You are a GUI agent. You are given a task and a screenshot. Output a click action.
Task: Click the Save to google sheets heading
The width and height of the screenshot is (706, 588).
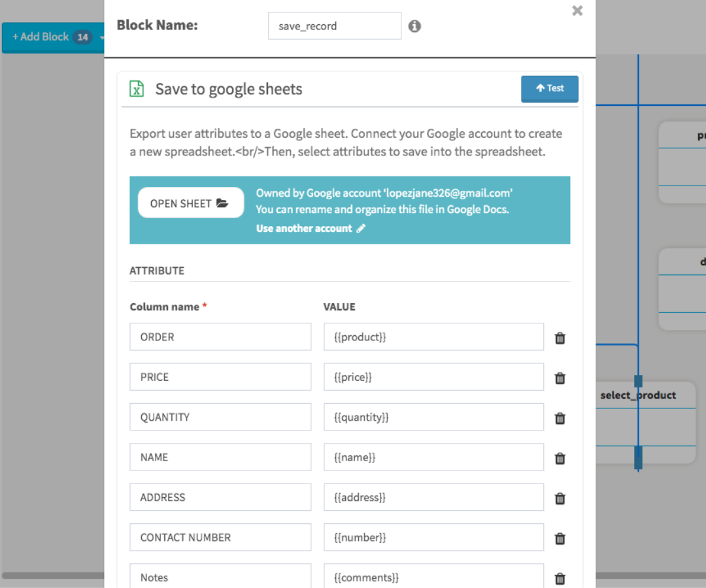click(229, 89)
